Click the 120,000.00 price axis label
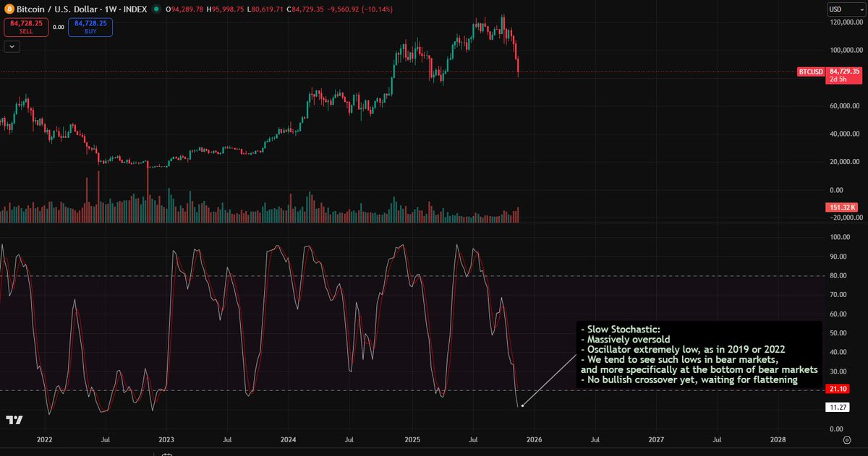 pyautogui.click(x=845, y=22)
